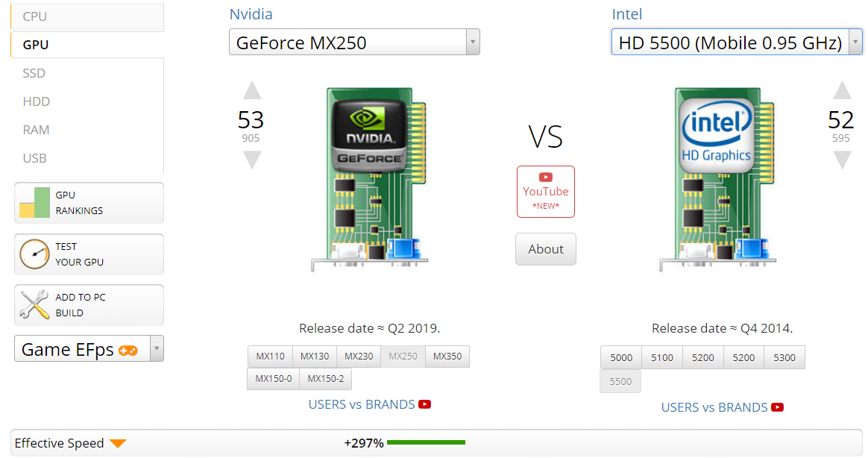Viewport: 868px width, 458px height.
Task: Open the Game EFps dropdown arrow
Action: [157, 348]
